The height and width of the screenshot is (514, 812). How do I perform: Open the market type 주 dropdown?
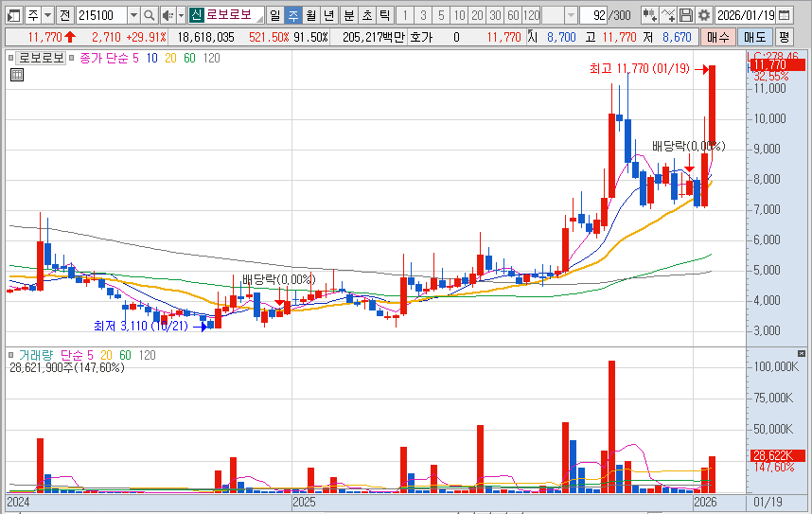tap(47, 15)
